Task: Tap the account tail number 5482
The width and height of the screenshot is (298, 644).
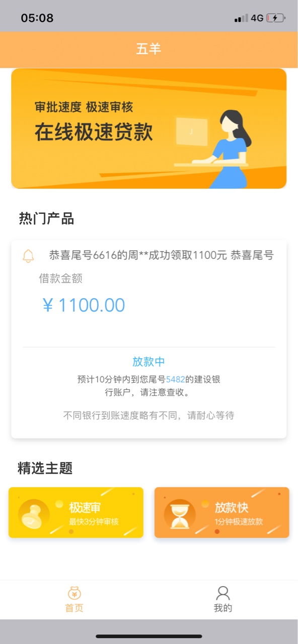Action: click(x=176, y=379)
